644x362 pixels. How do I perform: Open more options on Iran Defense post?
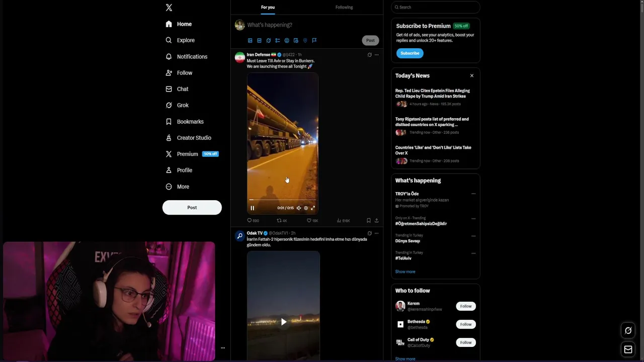click(x=376, y=55)
